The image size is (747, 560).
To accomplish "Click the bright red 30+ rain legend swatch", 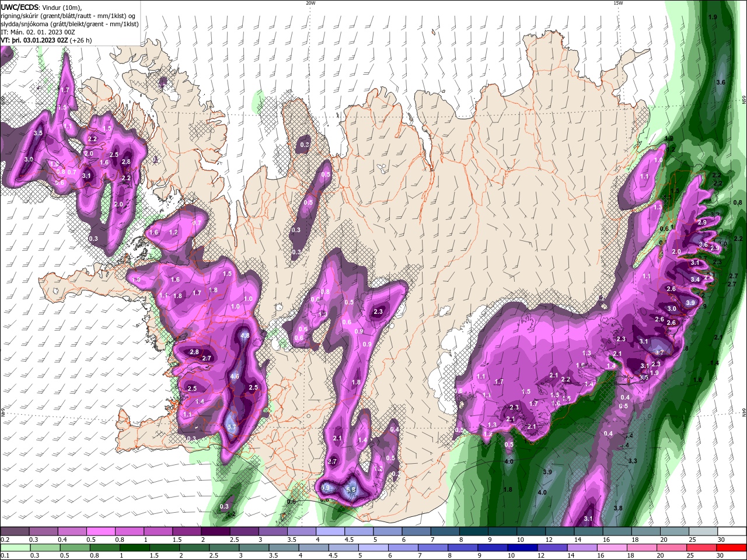I will click(x=730, y=548).
